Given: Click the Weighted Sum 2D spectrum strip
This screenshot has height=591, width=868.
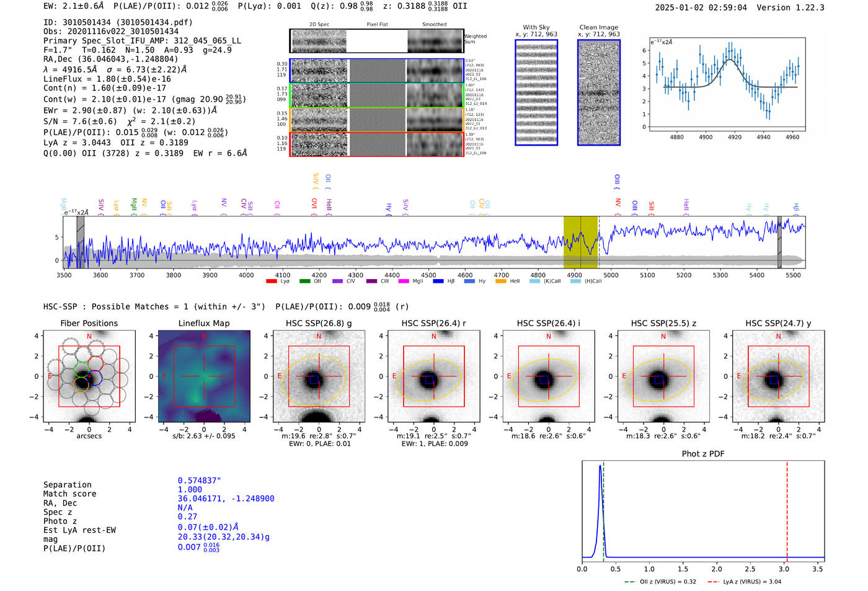Looking at the screenshot, I should pyautogui.click(x=377, y=41).
